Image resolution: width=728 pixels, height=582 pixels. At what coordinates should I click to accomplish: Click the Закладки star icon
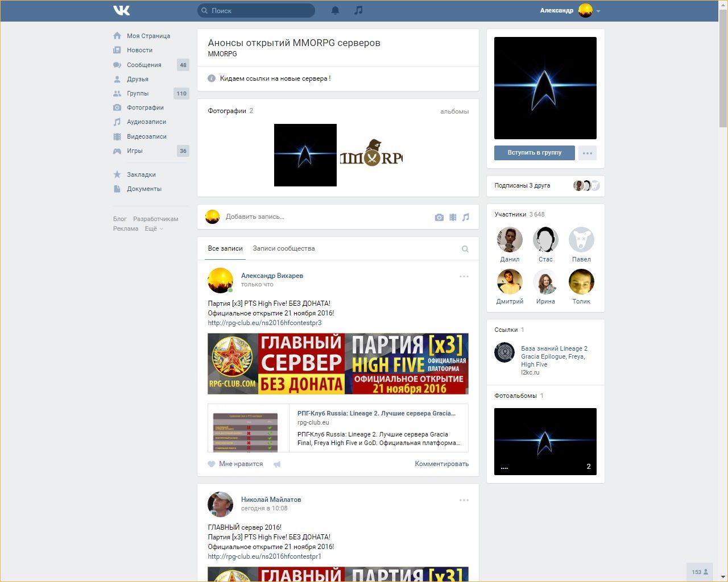coord(117,174)
